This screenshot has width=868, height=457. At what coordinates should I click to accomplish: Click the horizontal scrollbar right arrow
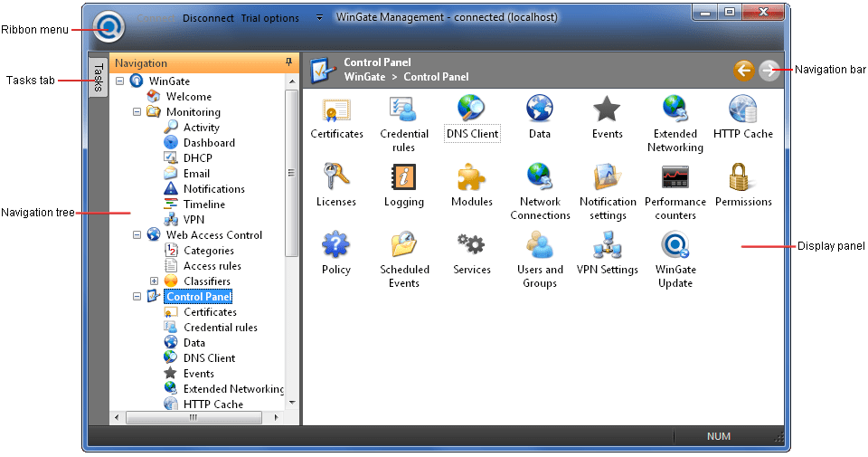[276, 417]
